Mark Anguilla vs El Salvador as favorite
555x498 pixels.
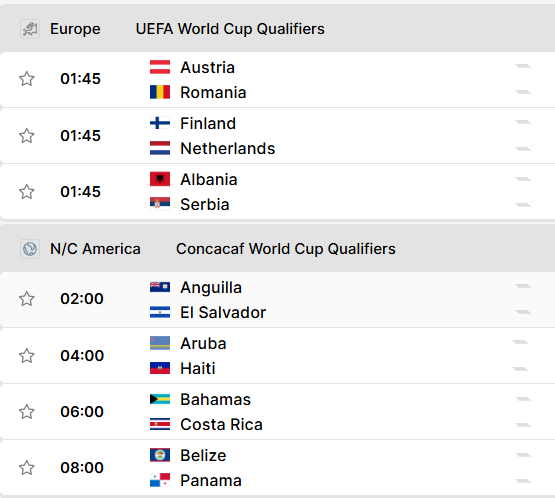click(x=27, y=299)
